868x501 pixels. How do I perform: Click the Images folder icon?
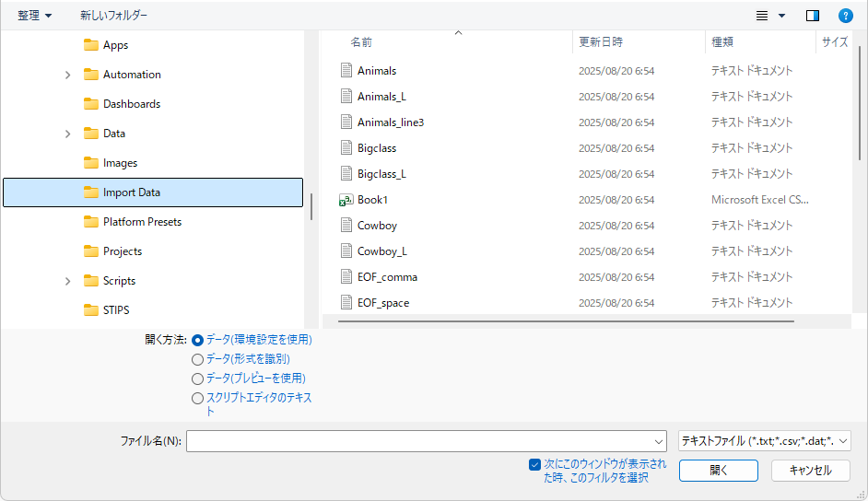coord(91,163)
